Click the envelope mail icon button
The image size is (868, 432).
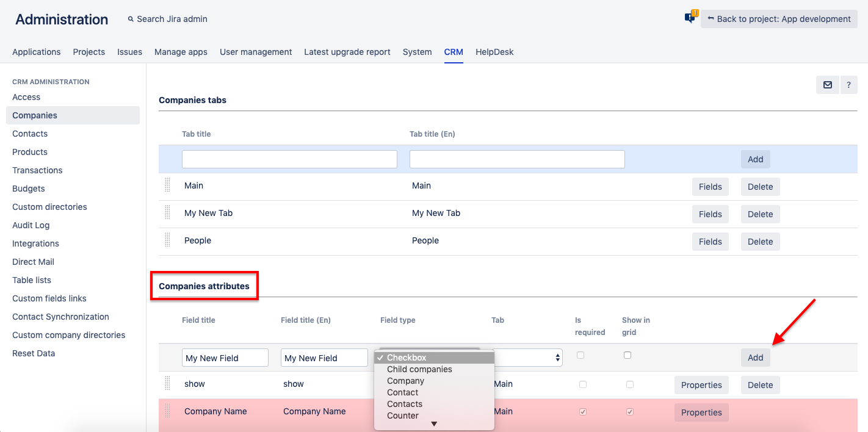tap(827, 85)
